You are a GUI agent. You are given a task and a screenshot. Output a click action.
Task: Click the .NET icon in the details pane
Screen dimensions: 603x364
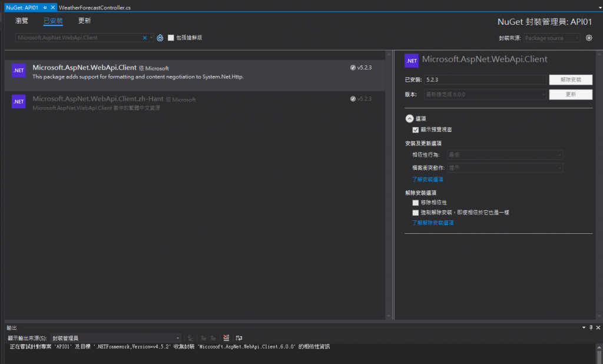tap(412, 61)
